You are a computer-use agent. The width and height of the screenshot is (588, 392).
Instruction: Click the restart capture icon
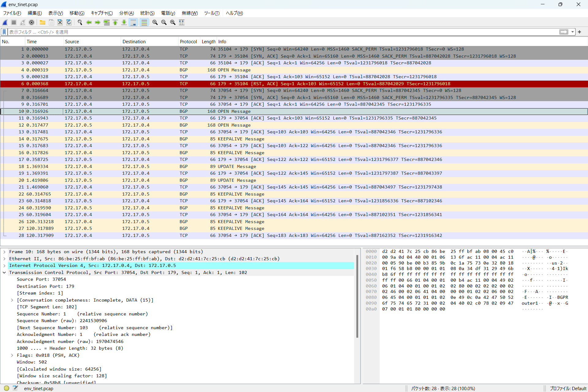click(x=23, y=22)
